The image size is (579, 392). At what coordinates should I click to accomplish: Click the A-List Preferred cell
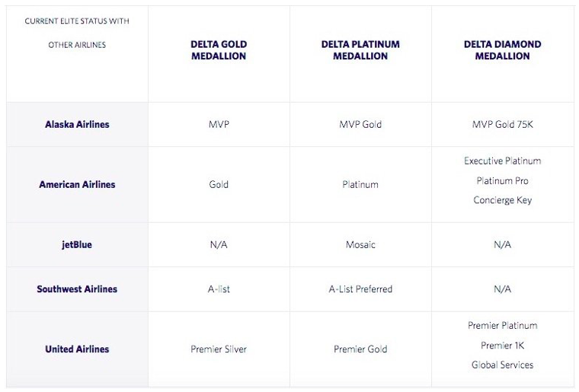click(360, 289)
